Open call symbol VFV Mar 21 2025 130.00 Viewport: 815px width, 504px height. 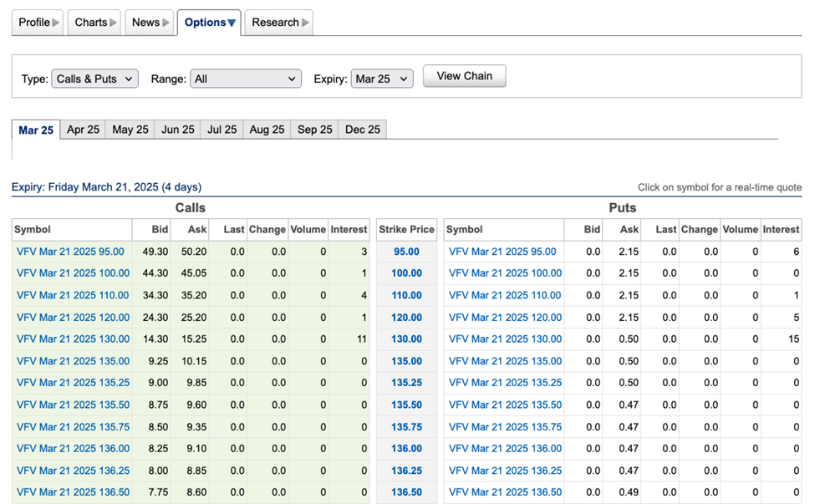(x=73, y=339)
